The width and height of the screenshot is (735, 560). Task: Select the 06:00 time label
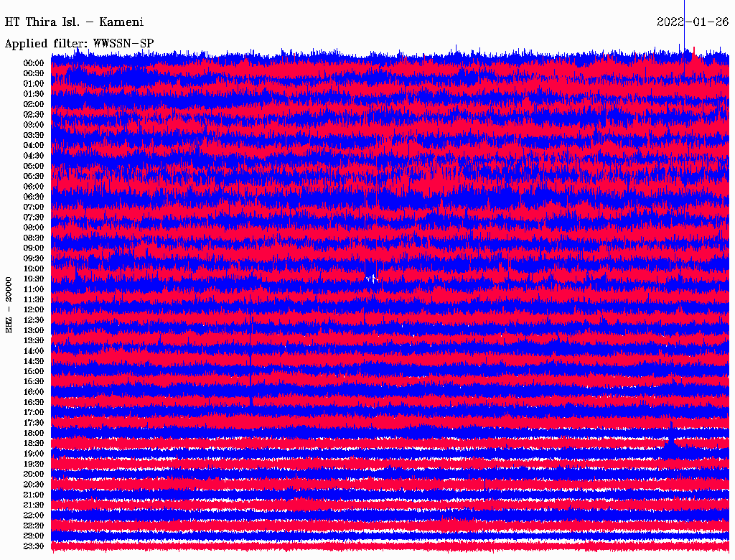pyautogui.click(x=34, y=186)
